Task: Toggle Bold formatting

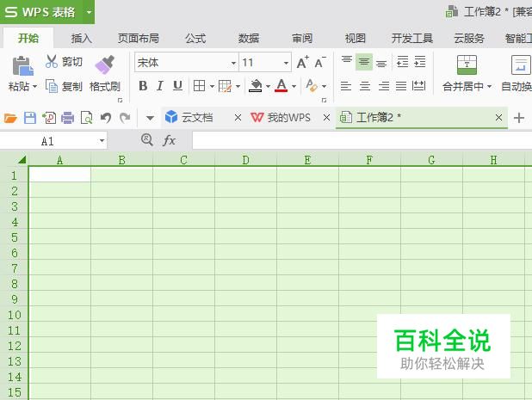Action: pos(143,86)
